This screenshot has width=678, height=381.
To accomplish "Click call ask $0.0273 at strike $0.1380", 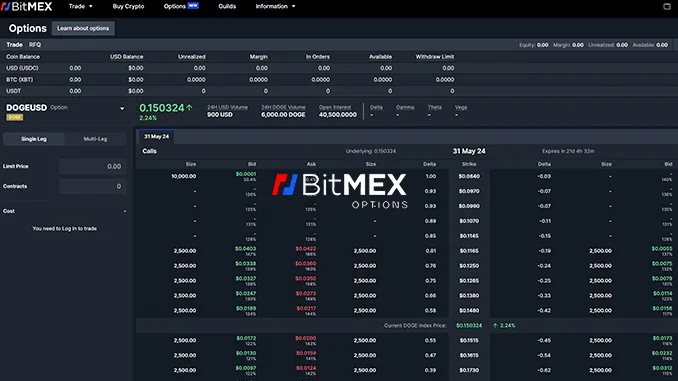I will (x=306, y=294).
